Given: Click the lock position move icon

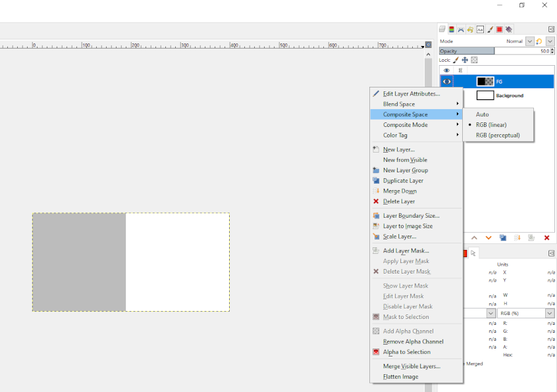Looking at the screenshot, I should [465, 60].
